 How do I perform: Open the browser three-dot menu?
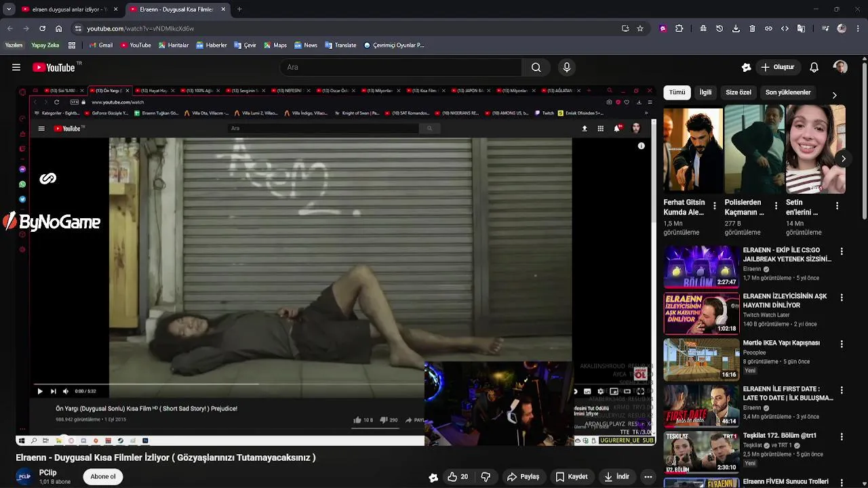(x=859, y=28)
